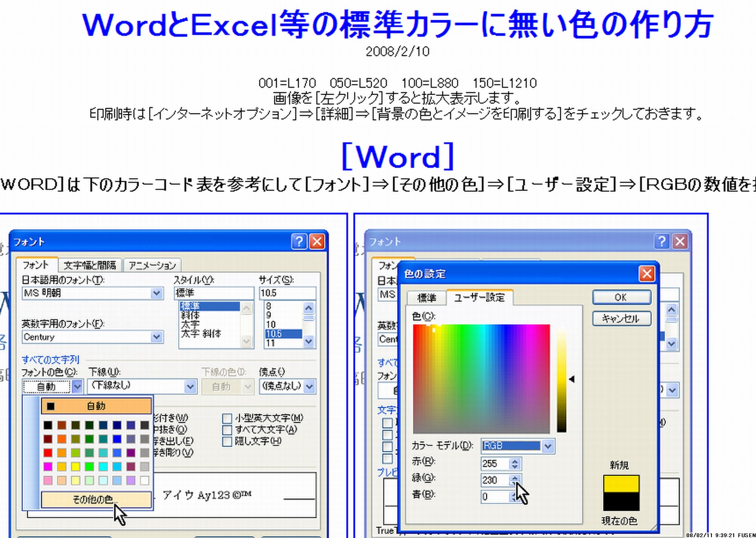Pick the bright yellow swatch in the palette
The image size is (756, 538).
click(76, 467)
